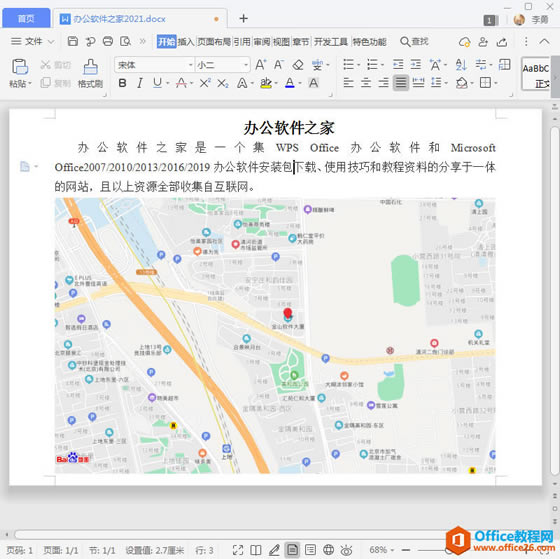Open the 页面布局 ribbon tab

tap(214, 42)
